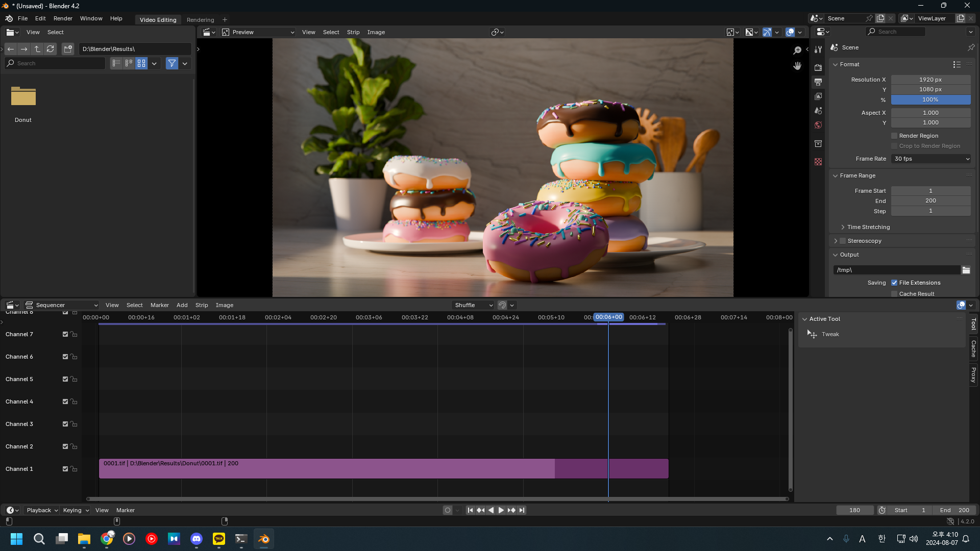Enable the Render Region checkbox
Viewport: 980px width, 551px height.
point(894,136)
